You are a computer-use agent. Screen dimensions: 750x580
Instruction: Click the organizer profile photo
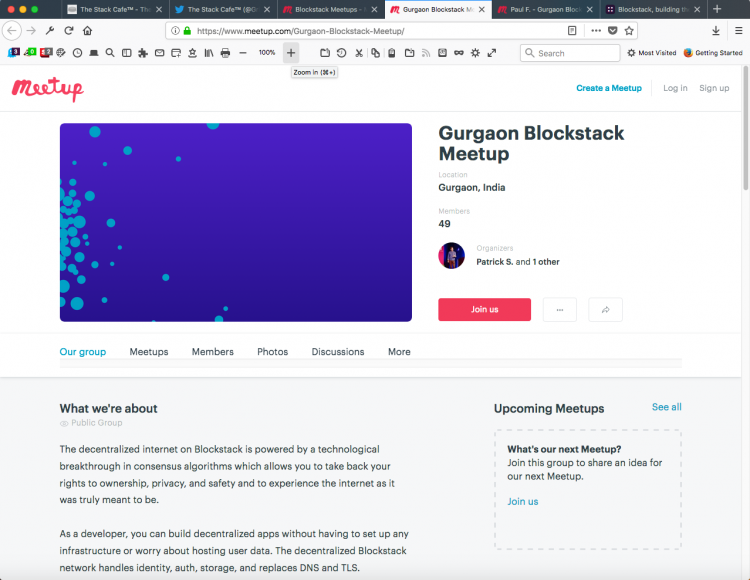[452, 256]
